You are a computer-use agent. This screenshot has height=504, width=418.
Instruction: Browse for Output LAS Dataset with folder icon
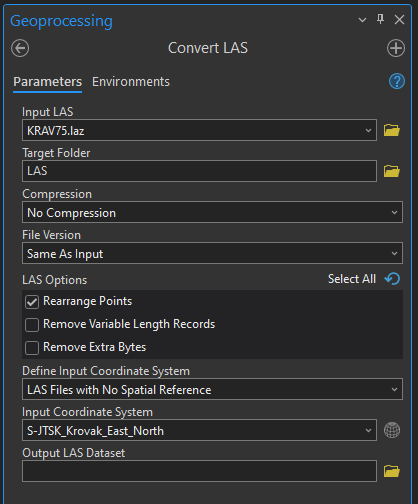[x=392, y=471]
